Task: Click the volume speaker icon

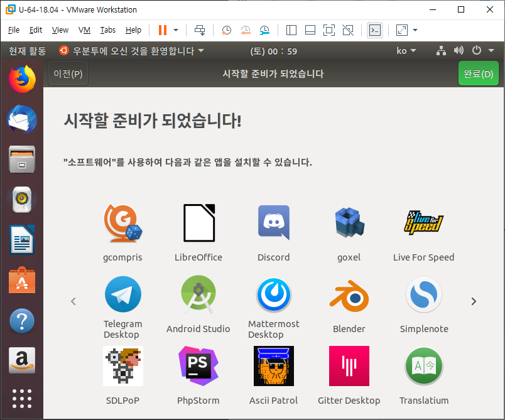Action: (459, 50)
